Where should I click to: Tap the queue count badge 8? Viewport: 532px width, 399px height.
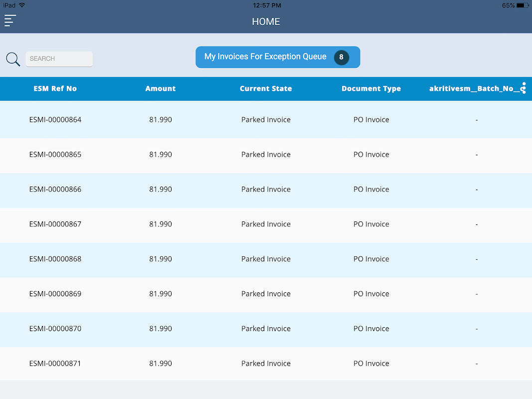pyautogui.click(x=342, y=57)
